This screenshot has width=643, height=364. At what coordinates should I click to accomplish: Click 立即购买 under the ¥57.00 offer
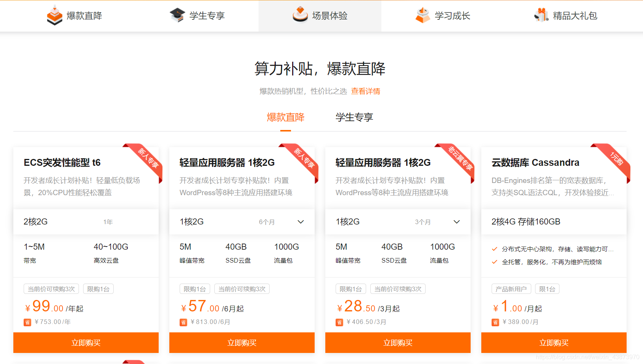click(x=242, y=343)
